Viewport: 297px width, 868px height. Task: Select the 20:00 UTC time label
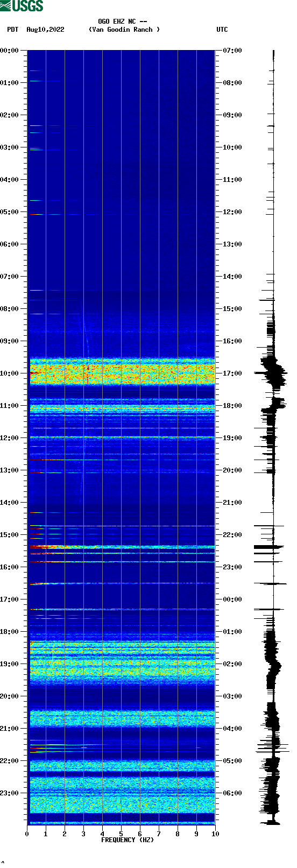[232, 470]
